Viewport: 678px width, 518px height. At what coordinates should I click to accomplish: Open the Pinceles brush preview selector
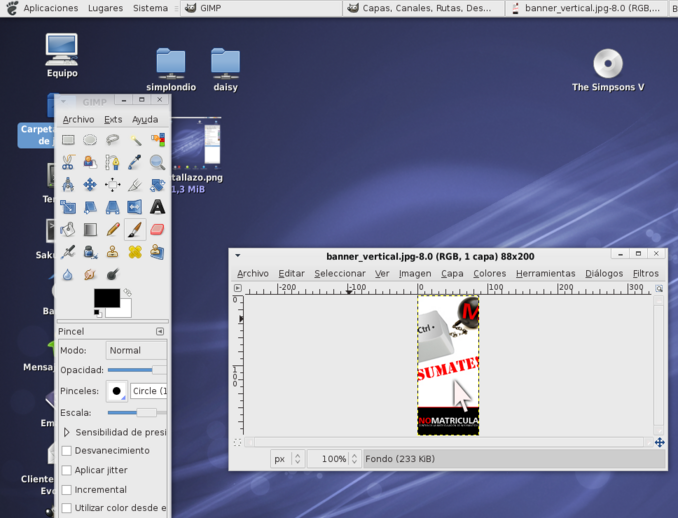116,391
